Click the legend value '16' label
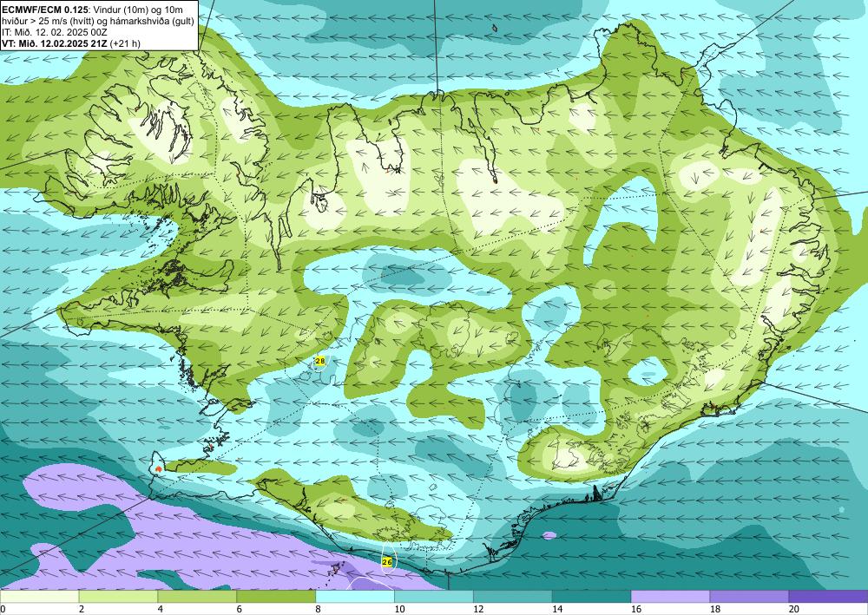Screen dimensions: 868x615 [635, 609]
